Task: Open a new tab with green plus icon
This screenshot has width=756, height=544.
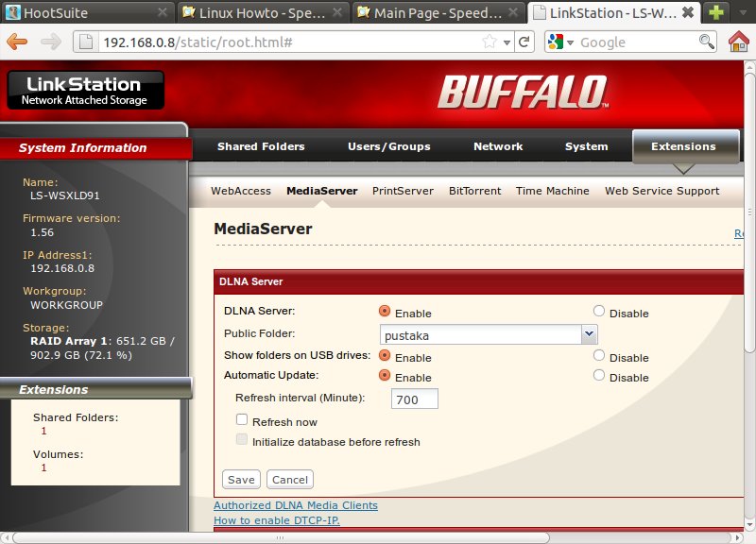Action: (716, 12)
